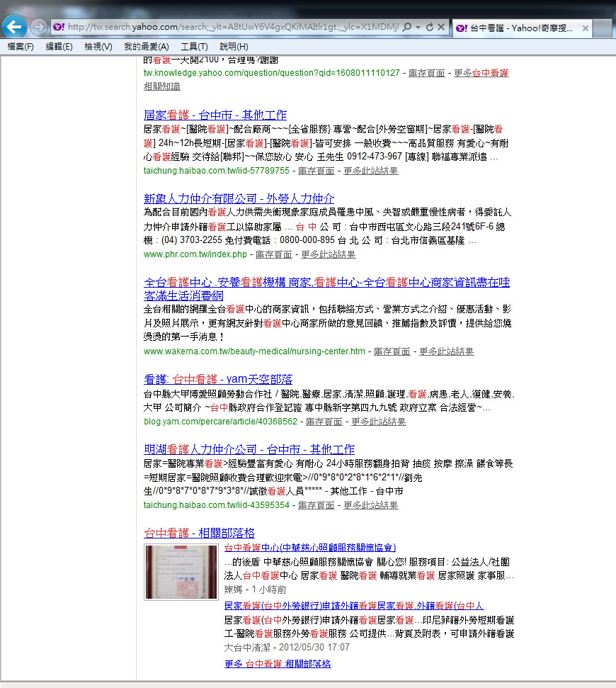Screen dimensions: 616x688
Task: Click the stop loading X icon
Action: click(x=441, y=27)
